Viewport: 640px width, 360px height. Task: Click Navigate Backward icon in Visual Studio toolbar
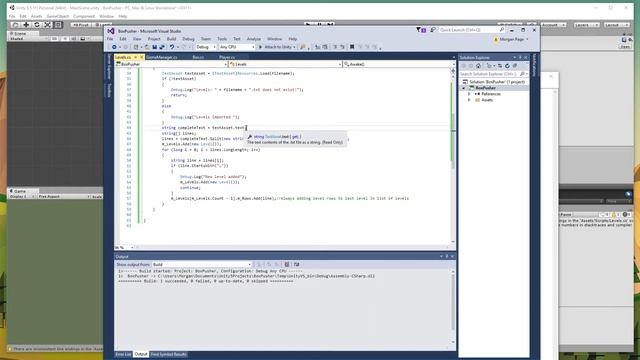tap(114, 47)
